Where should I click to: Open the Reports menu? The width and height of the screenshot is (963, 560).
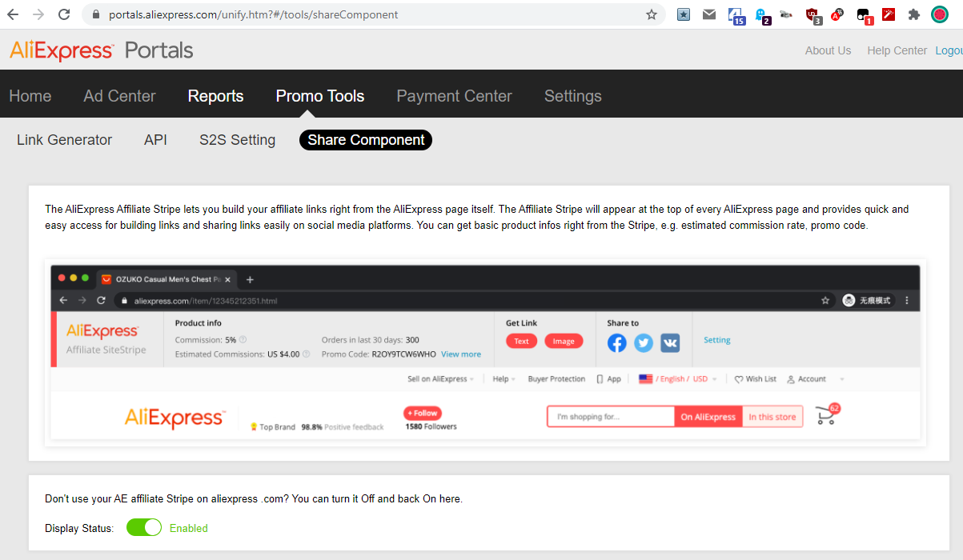[215, 96]
